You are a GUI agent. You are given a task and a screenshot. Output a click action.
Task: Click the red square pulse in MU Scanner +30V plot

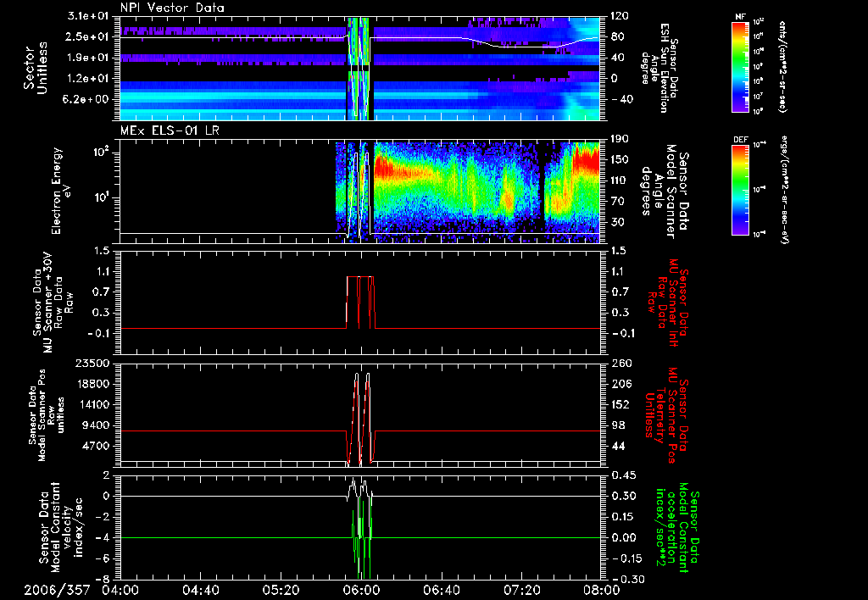coord(360,277)
